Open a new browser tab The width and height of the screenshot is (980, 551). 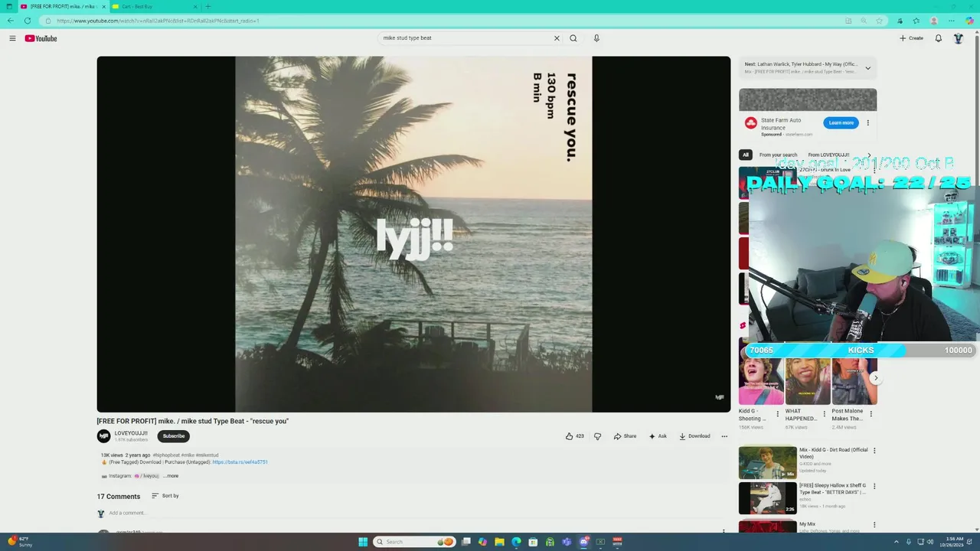click(207, 6)
